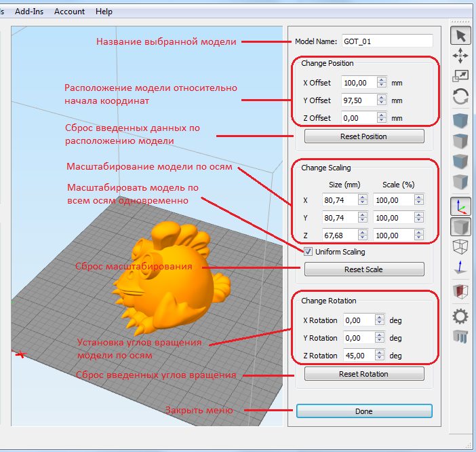The width and height of the screenshot is (476, 452).
Task: Open the Help menu
Action: [x=104, y=12]
